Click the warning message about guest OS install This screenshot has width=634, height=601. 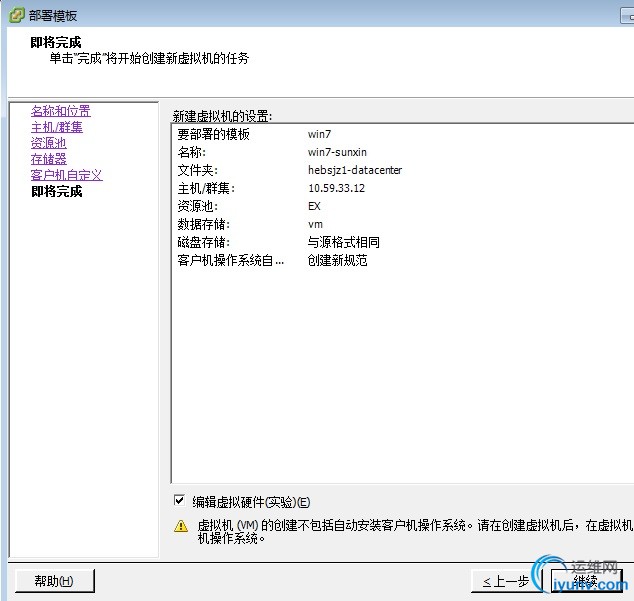(416, 532)
